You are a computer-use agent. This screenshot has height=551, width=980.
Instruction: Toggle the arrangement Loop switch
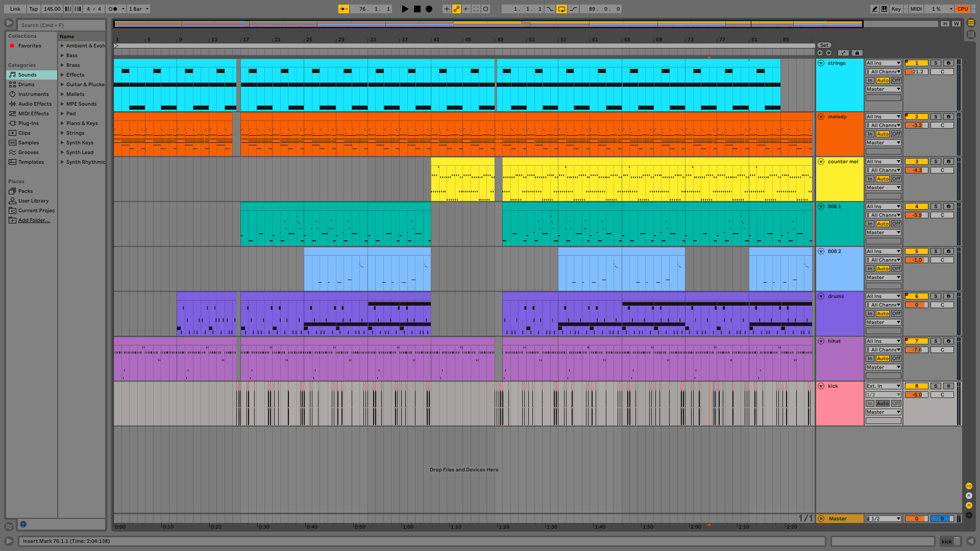click(x=561, y=9)
